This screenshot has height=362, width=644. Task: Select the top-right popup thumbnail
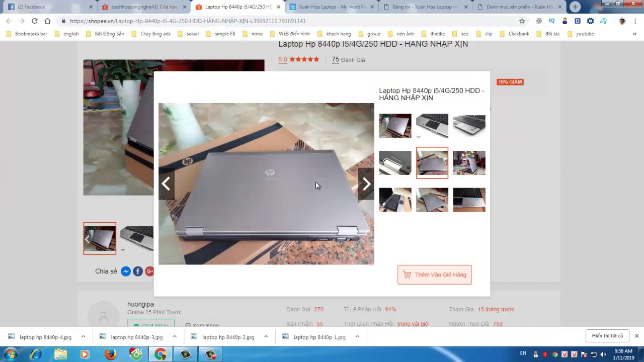point(469,126)
